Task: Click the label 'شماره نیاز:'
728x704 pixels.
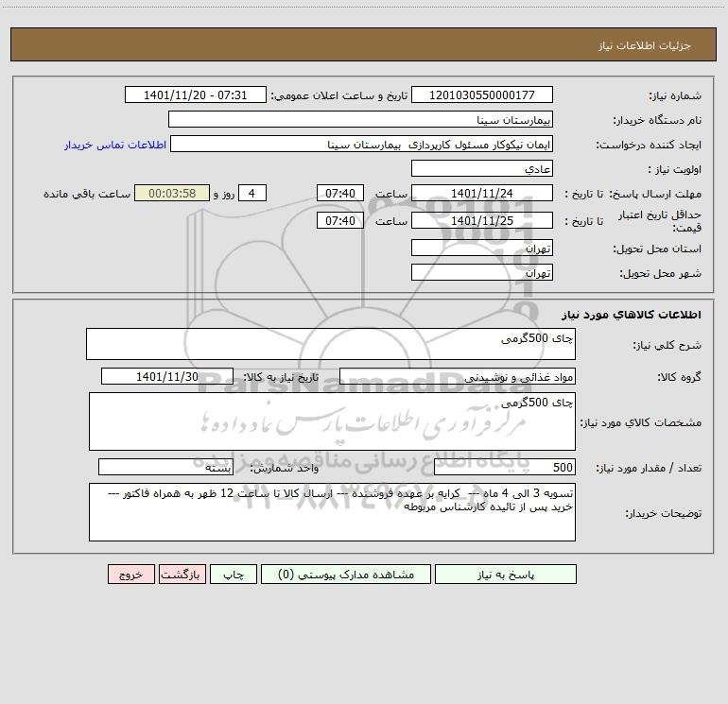Action: click(675, 95)
